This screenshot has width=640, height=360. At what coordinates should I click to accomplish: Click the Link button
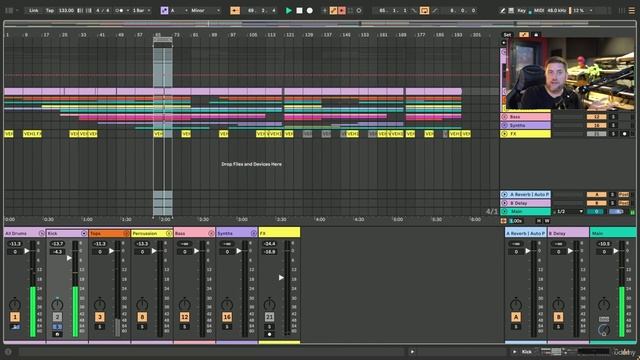(x=33, y=11)
